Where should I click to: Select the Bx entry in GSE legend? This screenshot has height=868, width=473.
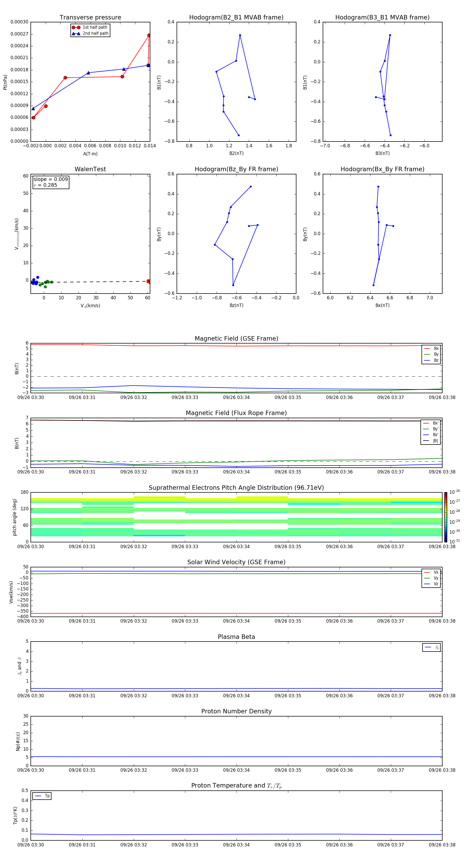click(x=431, y=349)
